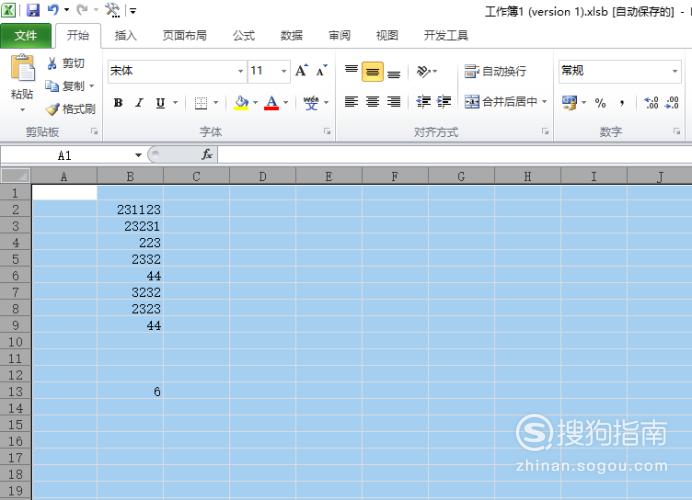692x500 pixels.
Task: Click the Undo arrow icon
Action: (x=53, y=9)
